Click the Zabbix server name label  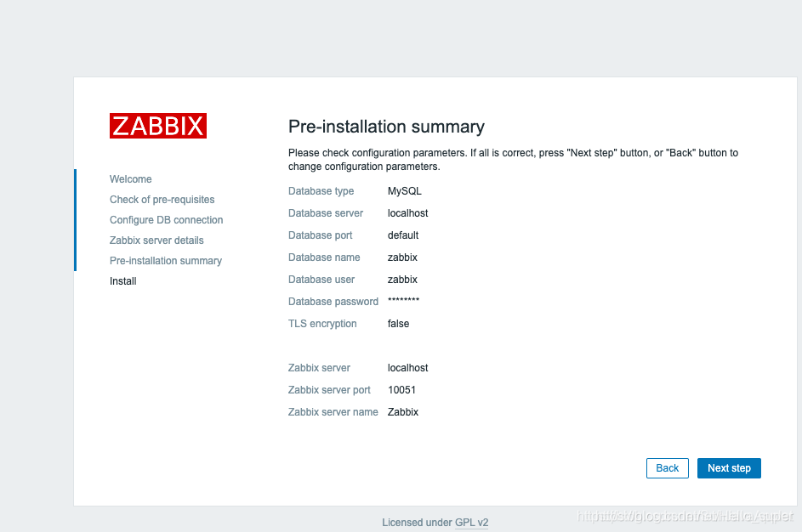pyautogui.click(x=333, y=412)
